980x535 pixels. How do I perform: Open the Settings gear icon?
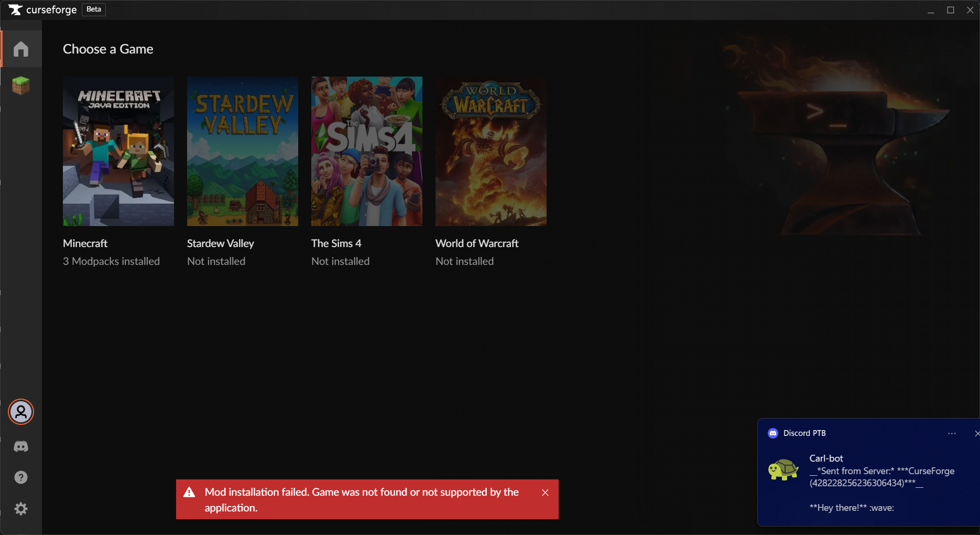(21, 509)
